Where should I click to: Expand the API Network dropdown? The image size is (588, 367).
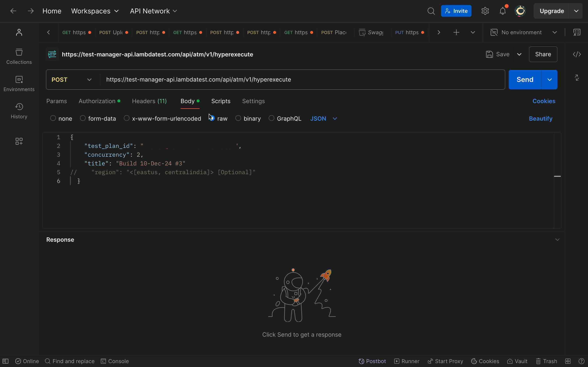point(153,11)
